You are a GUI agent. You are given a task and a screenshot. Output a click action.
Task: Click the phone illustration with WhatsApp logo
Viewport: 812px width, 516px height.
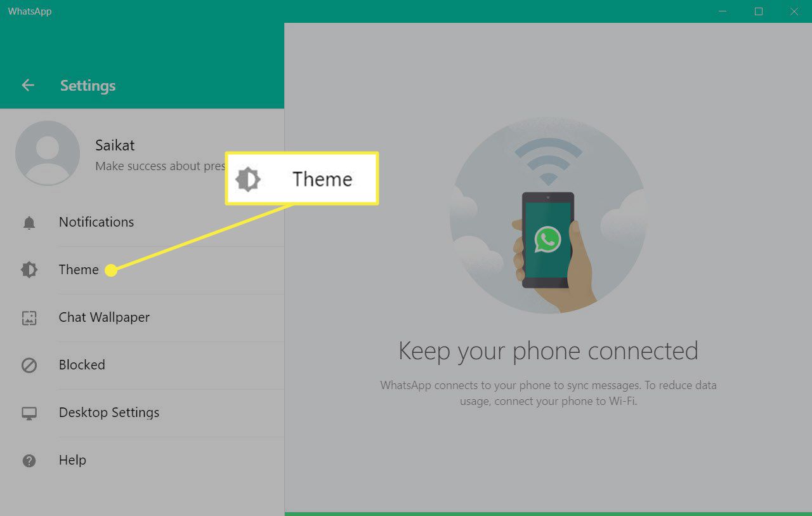547,241
